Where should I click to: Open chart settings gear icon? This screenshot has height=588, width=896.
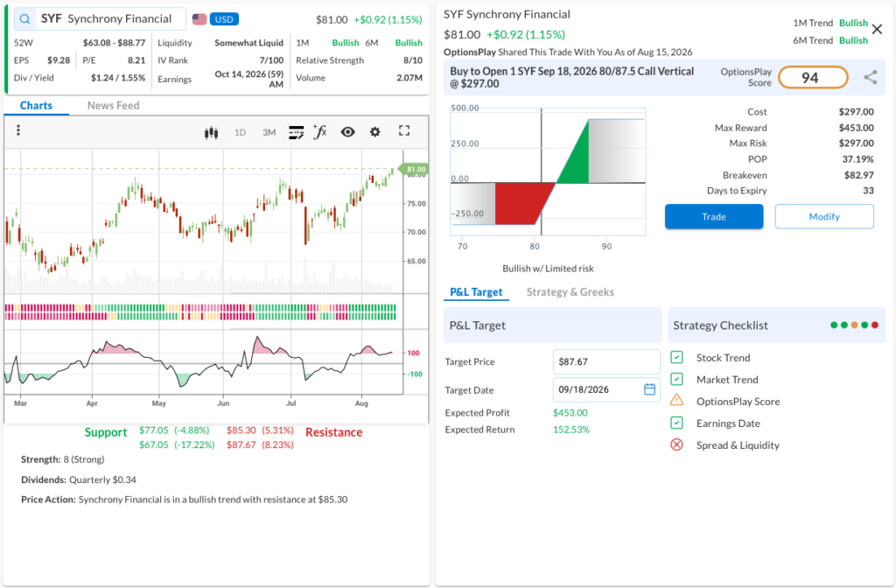click(374, 132)
